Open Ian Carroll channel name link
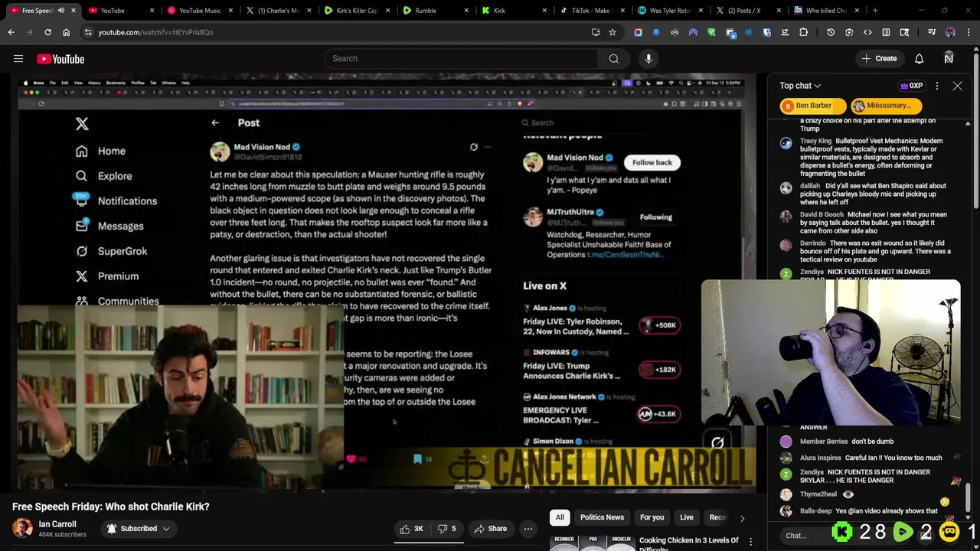The height and width of the screenshot is (551, 980). click(x=57, y=524)
